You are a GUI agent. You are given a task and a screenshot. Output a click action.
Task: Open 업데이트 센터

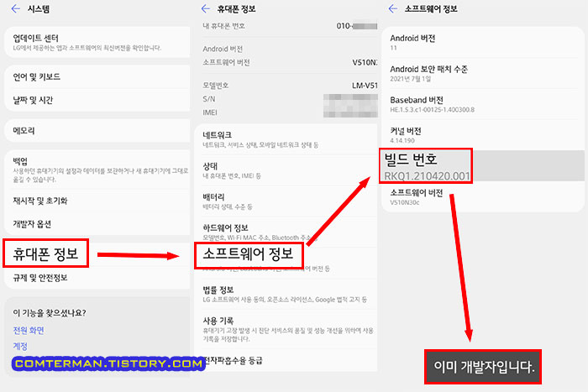[x=97, y=42]
